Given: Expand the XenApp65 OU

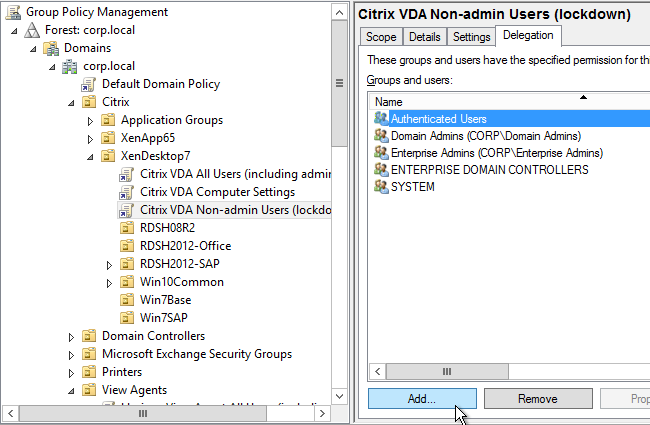Looking at the screenshot, I should pyautogui.click(x=90, y=139).
